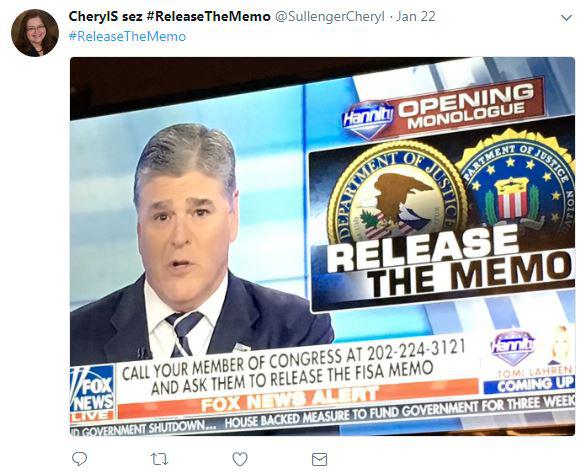
Task: Open the #ReleaseTheMemo hashtag link
Action: [x=127, y=37]
